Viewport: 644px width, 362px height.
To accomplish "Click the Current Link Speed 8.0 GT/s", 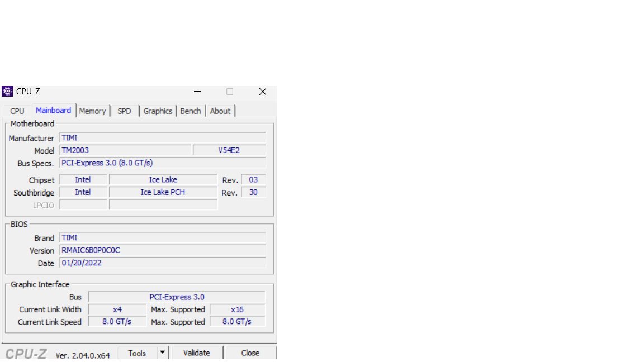I will pos(117,321).
